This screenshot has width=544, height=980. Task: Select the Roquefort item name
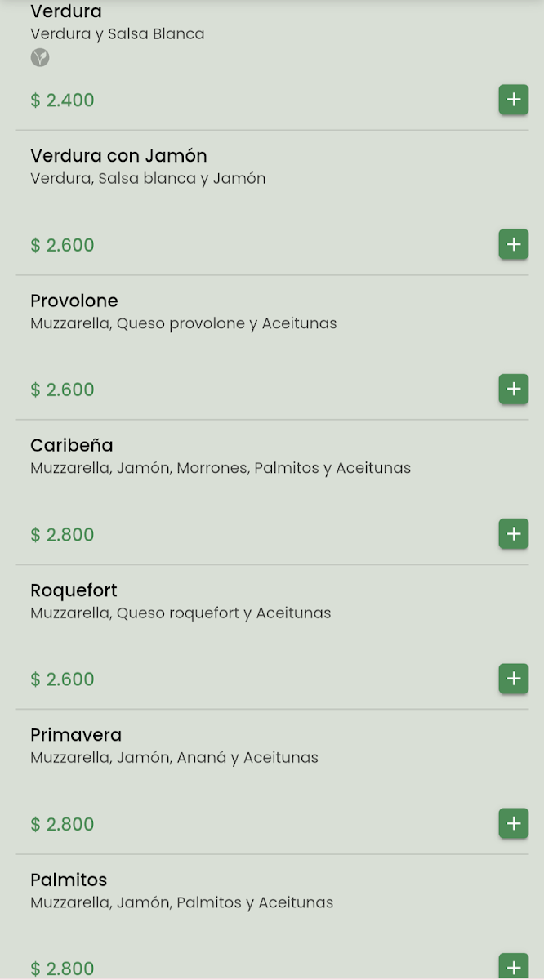pyautogui.click(x=74, y=590)
